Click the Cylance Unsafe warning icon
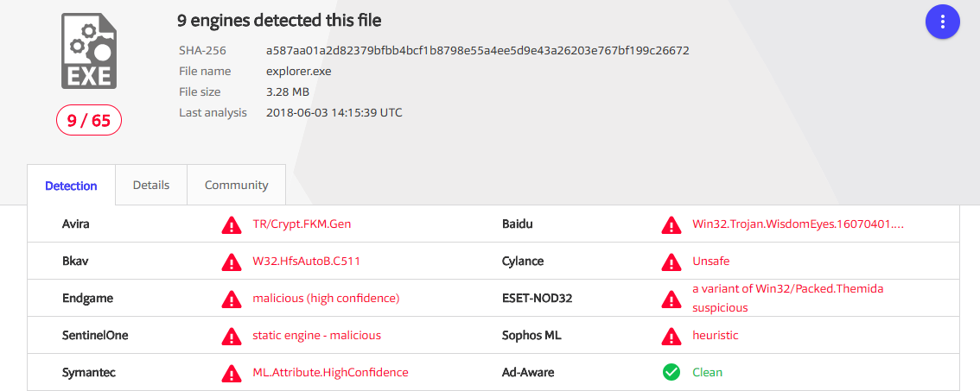 coord(671,262)
